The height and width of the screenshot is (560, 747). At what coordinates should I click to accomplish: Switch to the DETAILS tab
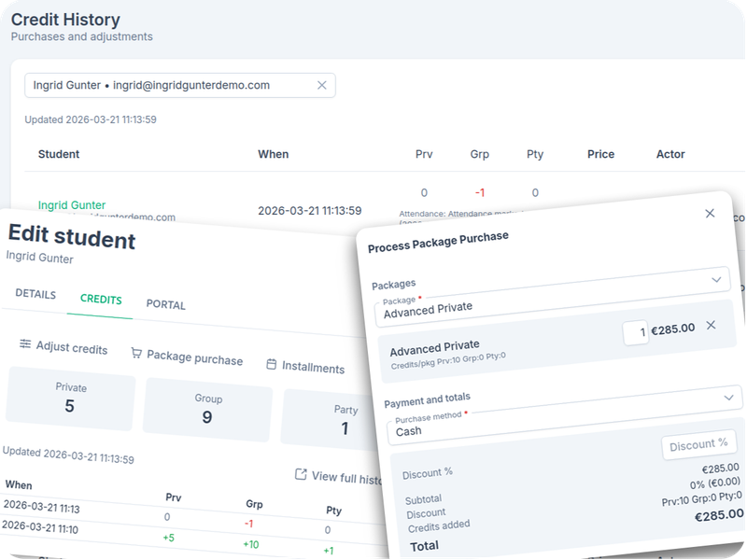(x=35, y=295)
